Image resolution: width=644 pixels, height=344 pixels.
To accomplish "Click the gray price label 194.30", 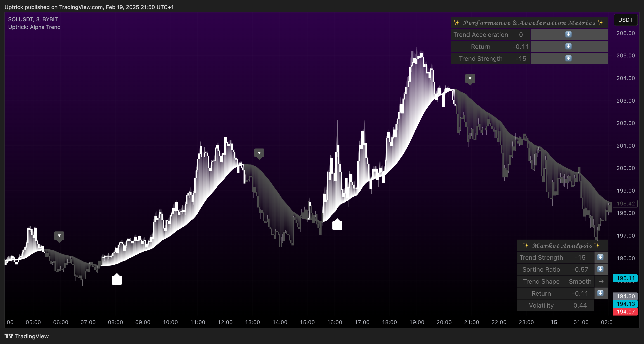I will 625,296.
